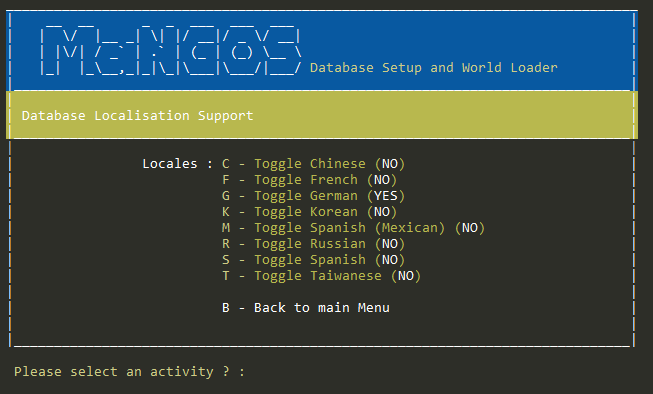Image resolution: width=653 pixels, height=394 pixels.
Task: Click the NO status beside Korean
Action: 382,212
